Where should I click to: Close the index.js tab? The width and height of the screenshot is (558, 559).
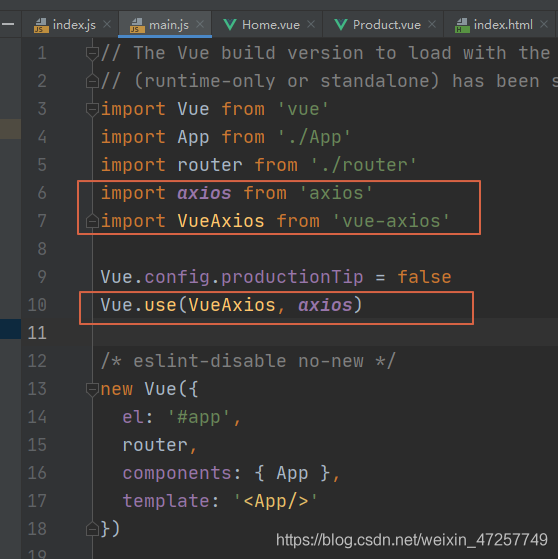tap(107, 24)
